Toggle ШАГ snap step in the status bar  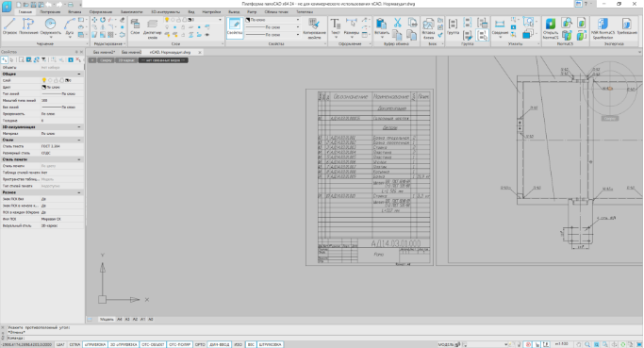(60, 344)
